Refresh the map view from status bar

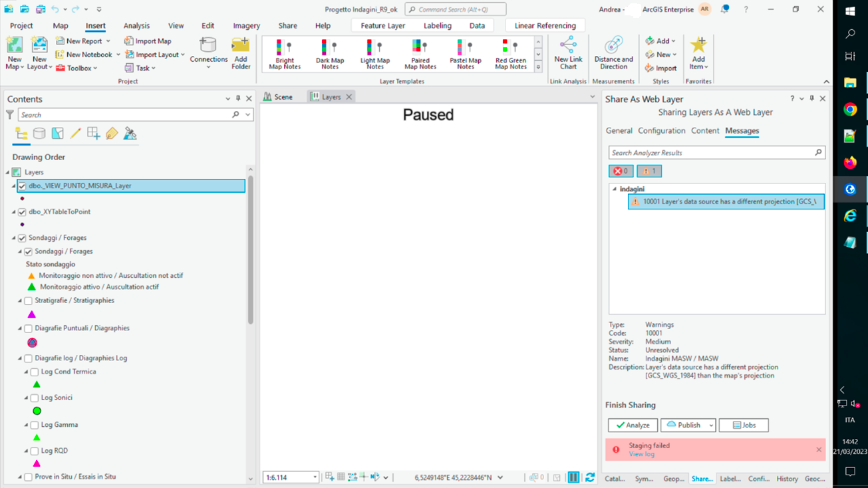(589, 477)
